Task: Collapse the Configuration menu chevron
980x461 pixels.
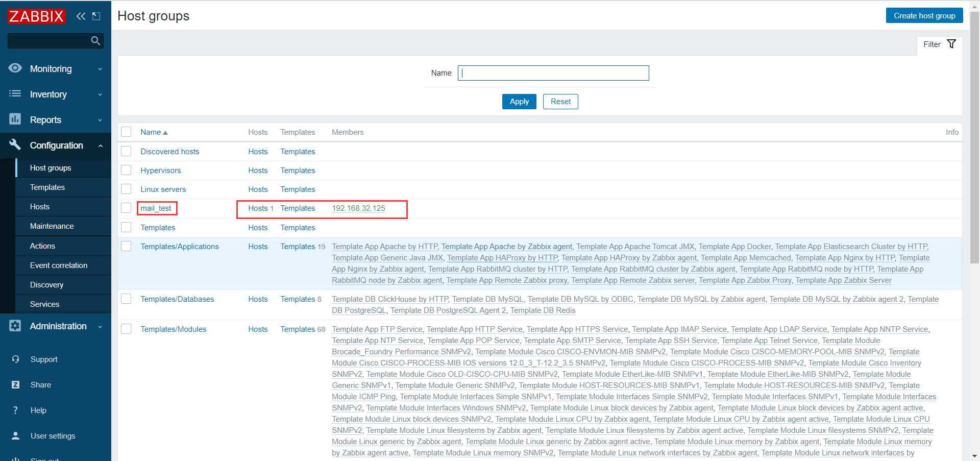Action: click(100, 145)
